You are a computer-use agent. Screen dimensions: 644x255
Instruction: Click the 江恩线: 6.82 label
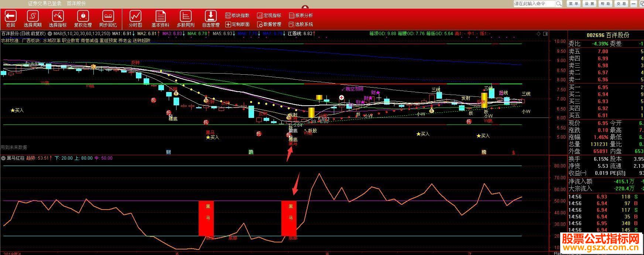point(300,34)
